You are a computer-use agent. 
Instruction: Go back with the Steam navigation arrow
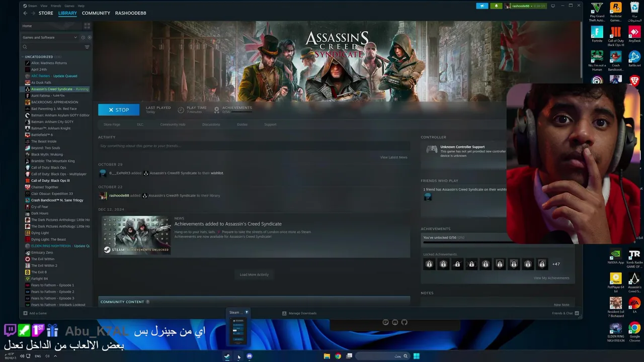[x=25, y=13]
